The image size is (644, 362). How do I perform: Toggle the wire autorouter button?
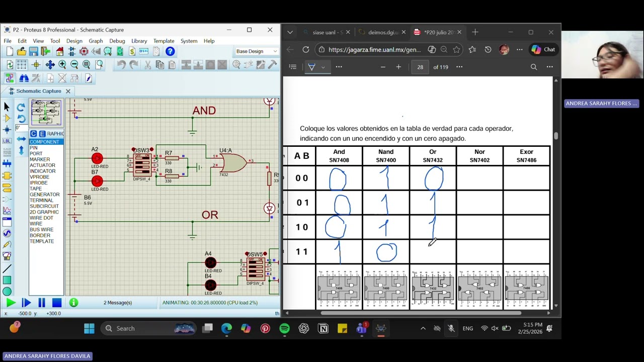coord(10,78)
